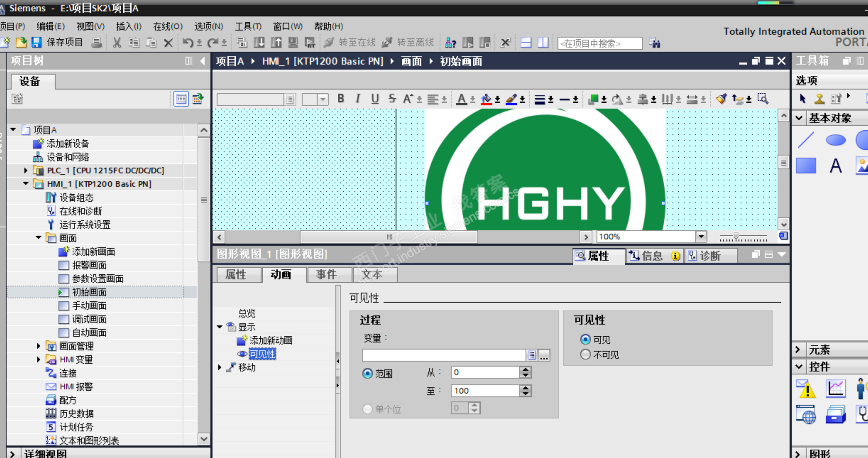Click the font color (A) swatch
The height and width of the screenshot is (458, 868).
pyautogui.click(x=462, y=99)
